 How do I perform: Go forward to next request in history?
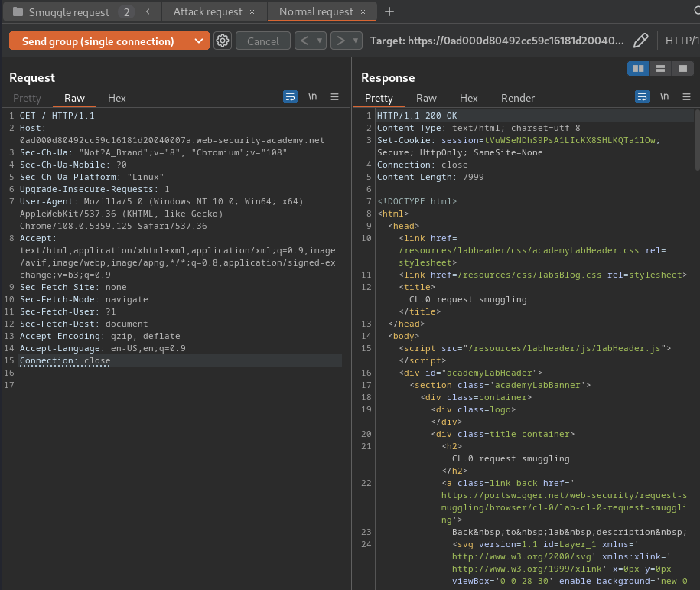(x=340, y=41)
